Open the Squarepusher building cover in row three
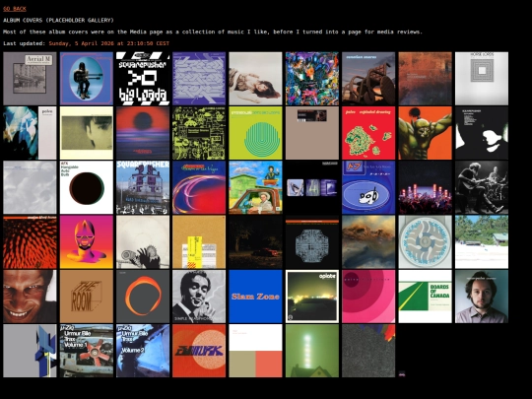The image size is (532, 399). point(143,187)
